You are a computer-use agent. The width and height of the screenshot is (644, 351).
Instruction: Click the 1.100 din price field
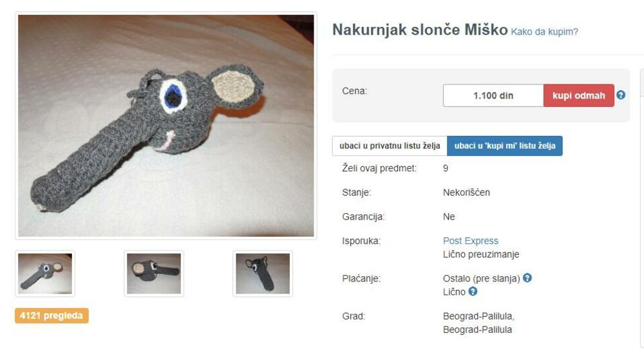(493, 96)
